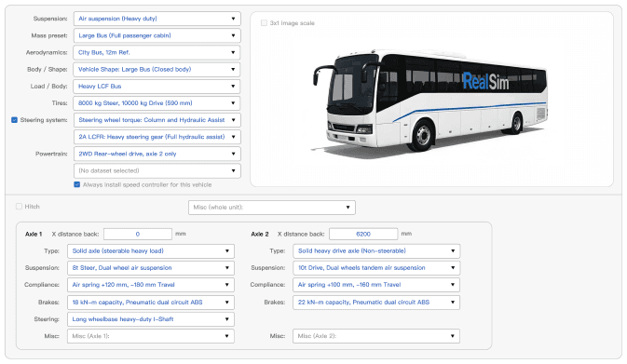
Task: Toggle the Steering system checkbox
Action: [x=14, y=120]
